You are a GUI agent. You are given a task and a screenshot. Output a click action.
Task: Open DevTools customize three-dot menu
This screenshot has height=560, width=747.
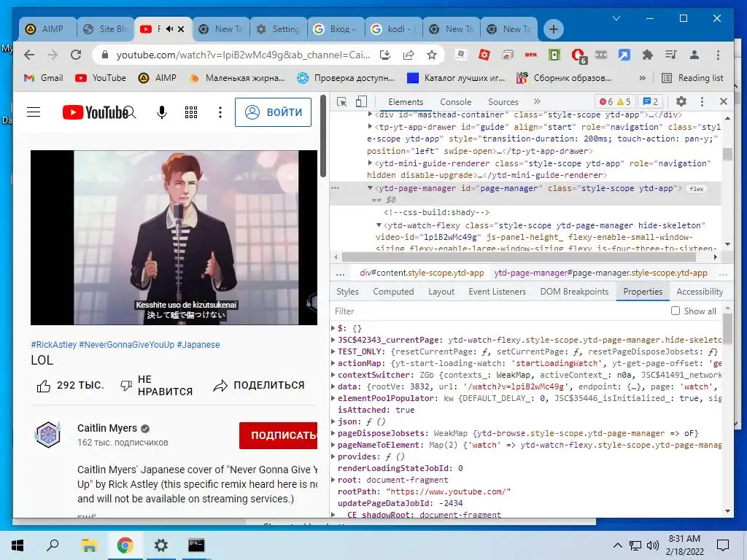[x=702, y=101]
